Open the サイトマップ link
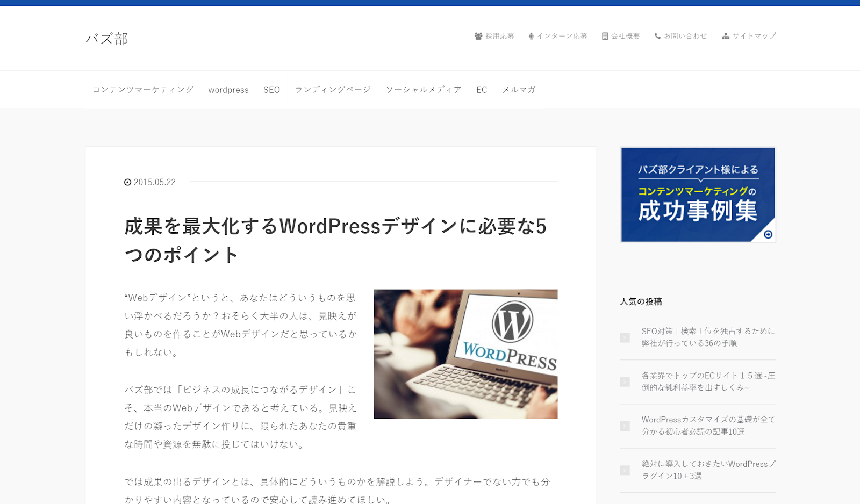This screenshot has height=504, width=860. click(754, 36)
